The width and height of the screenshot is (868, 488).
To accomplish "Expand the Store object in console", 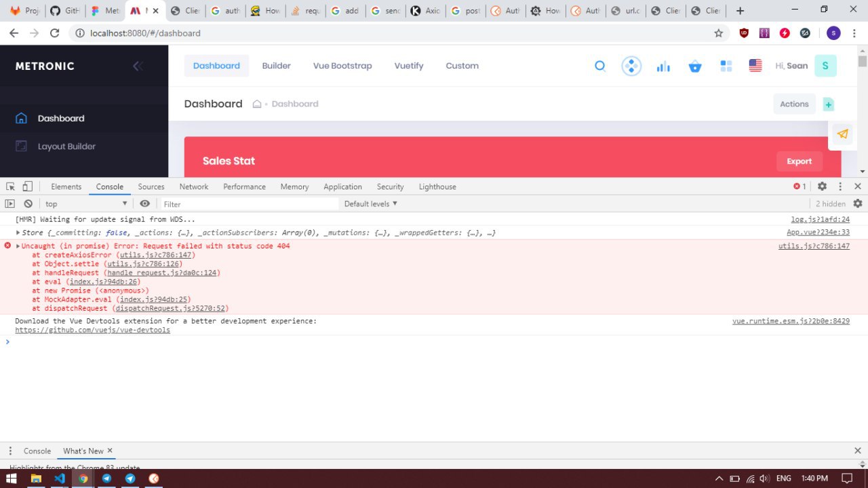I will point(18,233).
